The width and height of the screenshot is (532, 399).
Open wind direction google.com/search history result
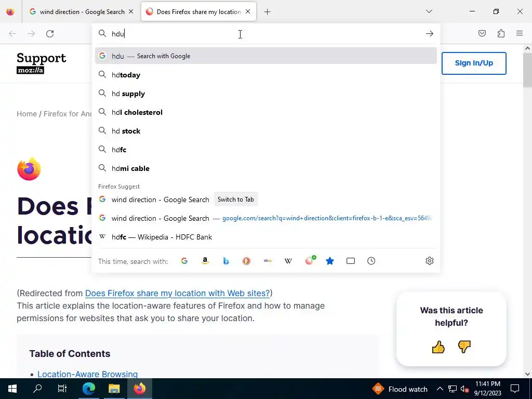(265, 218)
